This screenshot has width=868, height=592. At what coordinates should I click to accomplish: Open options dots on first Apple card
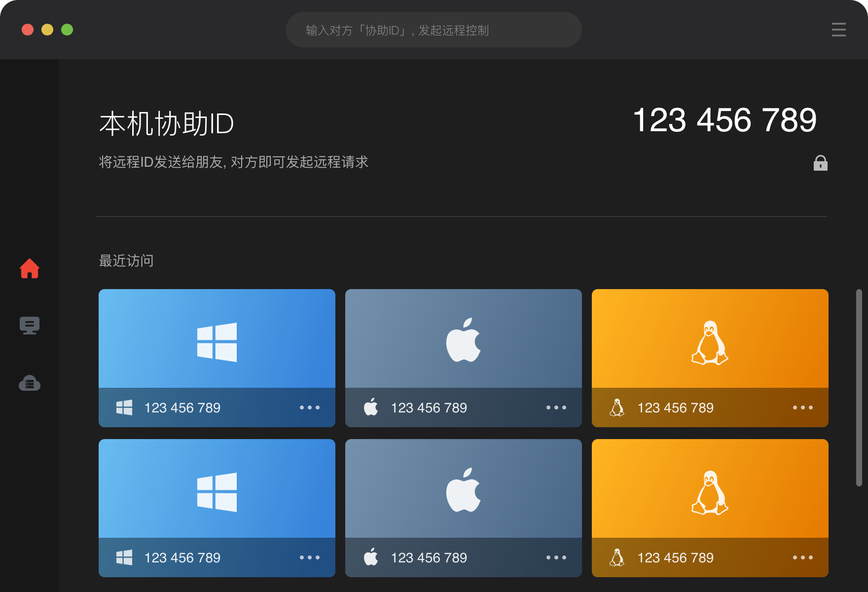click(556, 407)
